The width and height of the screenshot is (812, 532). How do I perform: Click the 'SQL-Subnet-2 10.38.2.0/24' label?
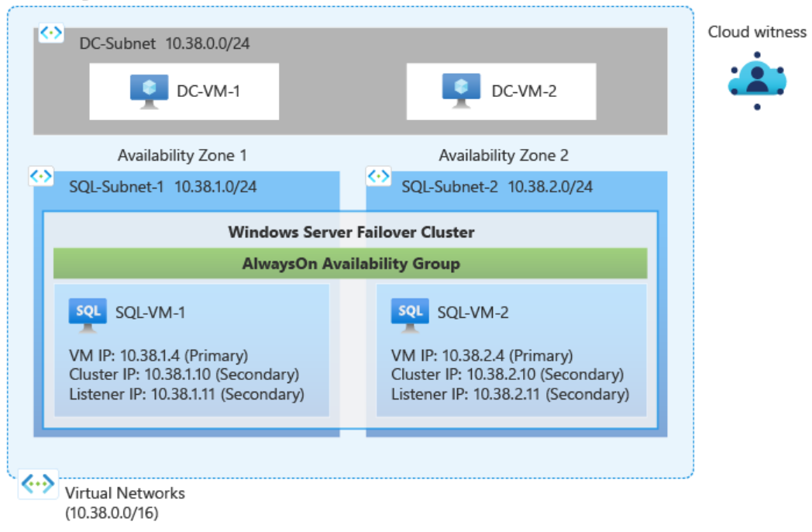pyautogui.click(x=497, y=187)
